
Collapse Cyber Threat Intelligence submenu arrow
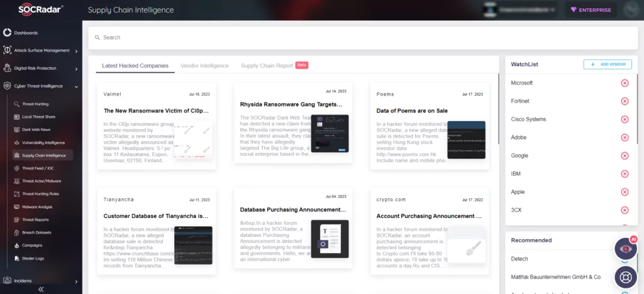tap(76, 86)
